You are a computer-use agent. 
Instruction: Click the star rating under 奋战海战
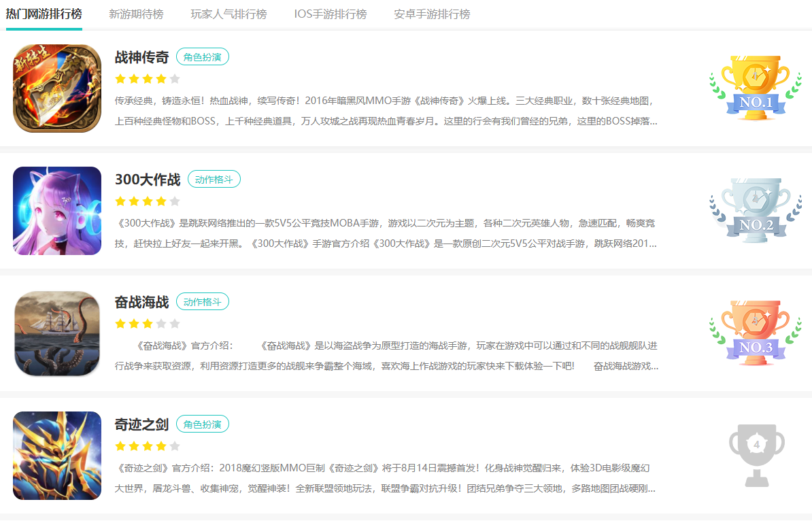tap(148, 324)
